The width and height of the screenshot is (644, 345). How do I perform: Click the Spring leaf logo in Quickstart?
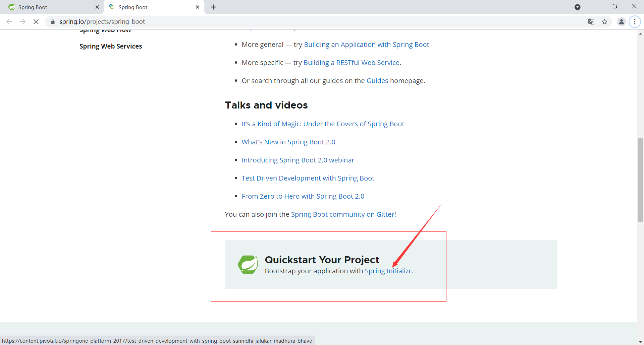(x=248, y=265)
